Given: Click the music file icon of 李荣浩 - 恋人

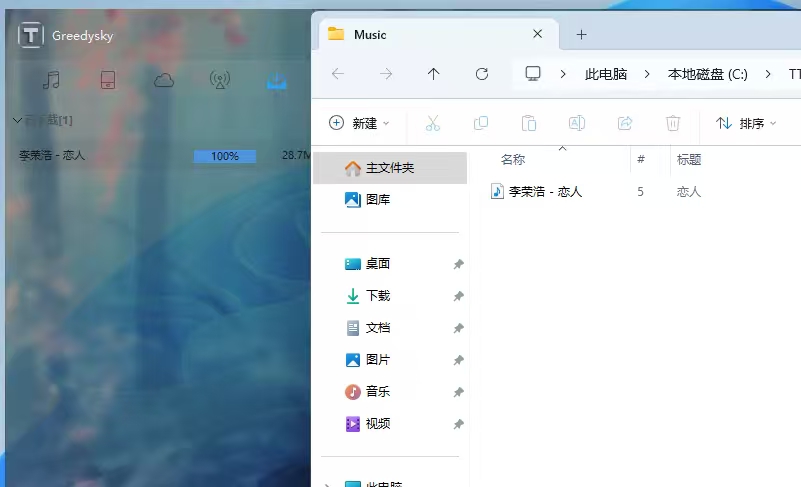Looking at the screenshot, I should click(x=497, y=192).
